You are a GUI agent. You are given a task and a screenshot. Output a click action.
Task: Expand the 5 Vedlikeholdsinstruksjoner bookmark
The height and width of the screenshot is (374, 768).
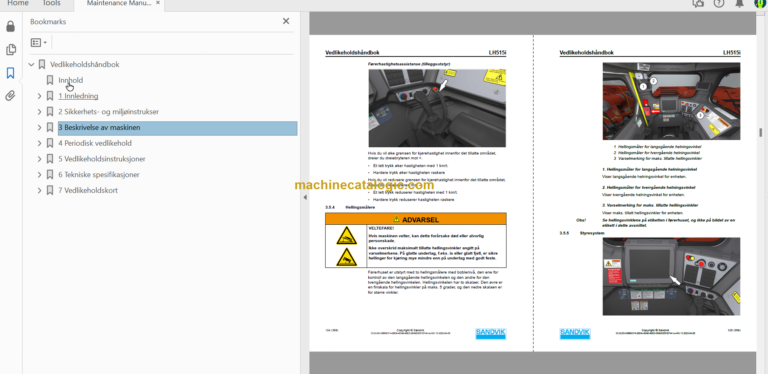tap(40, 159)
